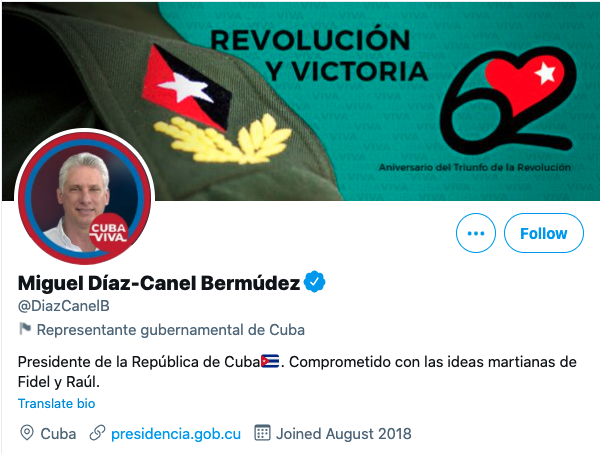Open the presidencia.gob.cu website link
The width and height of the screenshot is (600, 454).
(176, 434)
